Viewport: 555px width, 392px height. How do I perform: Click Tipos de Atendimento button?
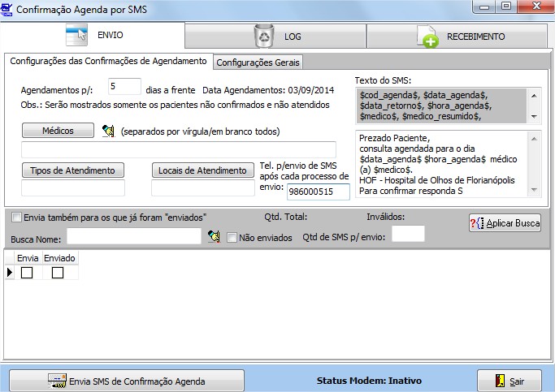pyautogui.click(x=73, y=170)
